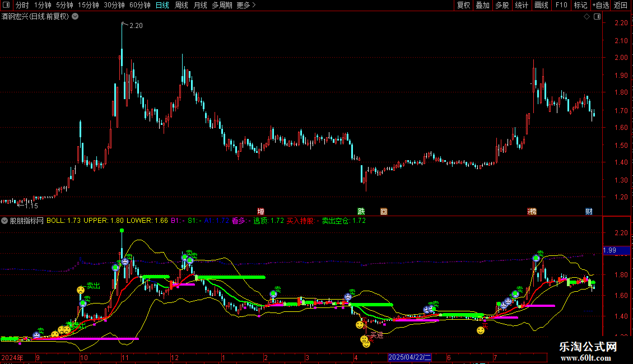Select the 30分钟 period tab
The height and width of the screenshot is (364, 633).
pyautogui.click(x=114, y=5)
